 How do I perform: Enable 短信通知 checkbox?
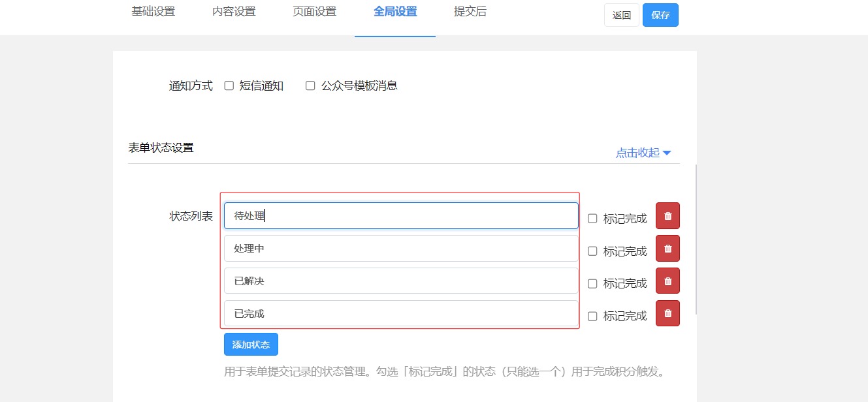click(229, 85)
